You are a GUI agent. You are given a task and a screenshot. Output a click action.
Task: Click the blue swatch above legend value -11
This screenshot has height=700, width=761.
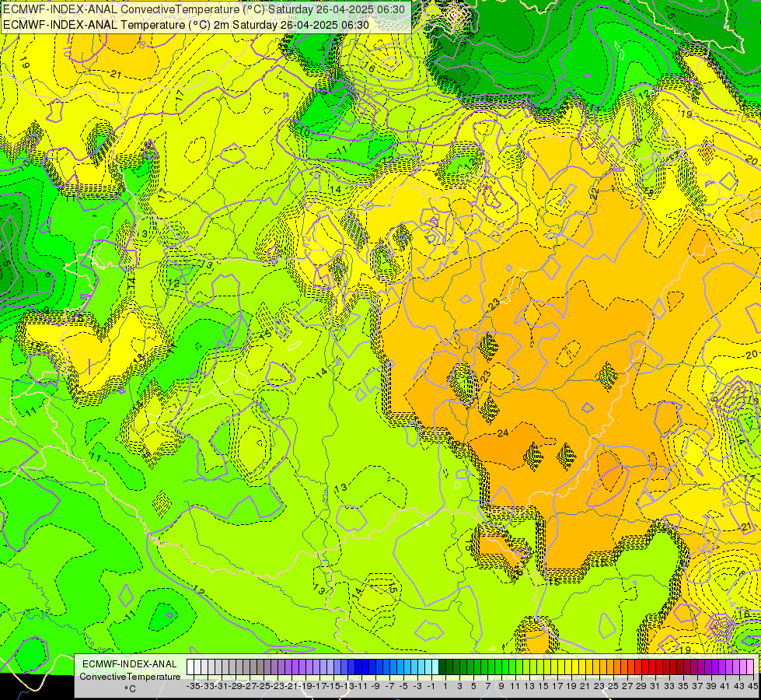(x=358, y=667)
